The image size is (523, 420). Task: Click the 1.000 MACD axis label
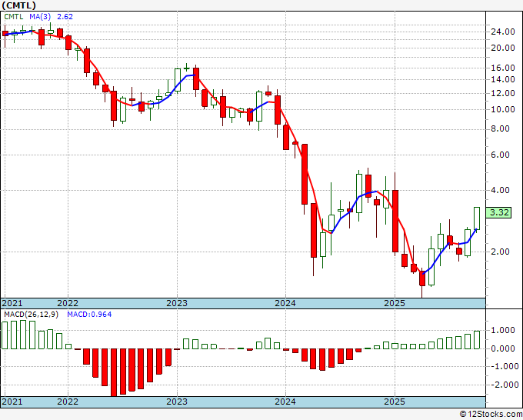click(503, 331)
